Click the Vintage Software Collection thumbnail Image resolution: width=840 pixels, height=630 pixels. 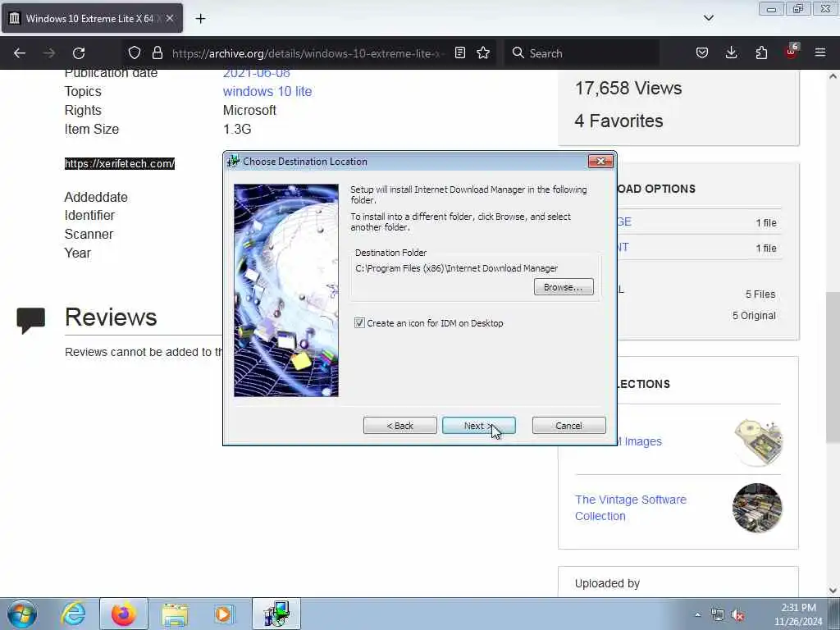click(x=757, y=508)
